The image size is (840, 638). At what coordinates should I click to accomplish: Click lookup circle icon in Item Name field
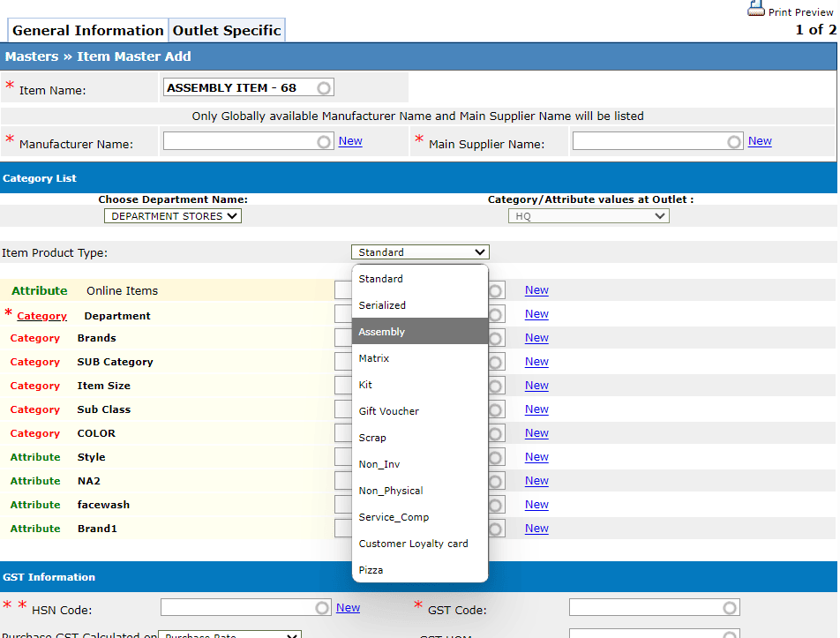[324, 88]
